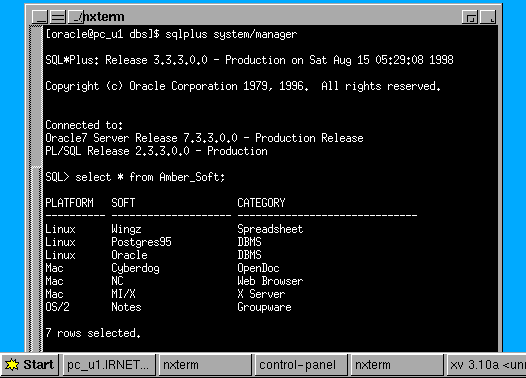Image resolution: width=526 pixels, height=378 pixels.
Task: Click the 'Cyberdog' row value
Action: pyautogui.click(x=135, y=268)
